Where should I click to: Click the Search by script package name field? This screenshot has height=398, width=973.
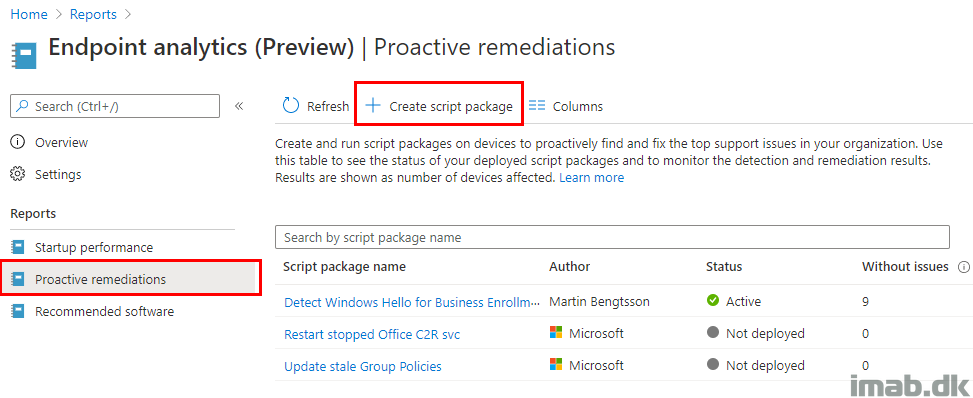click(612, 237)
